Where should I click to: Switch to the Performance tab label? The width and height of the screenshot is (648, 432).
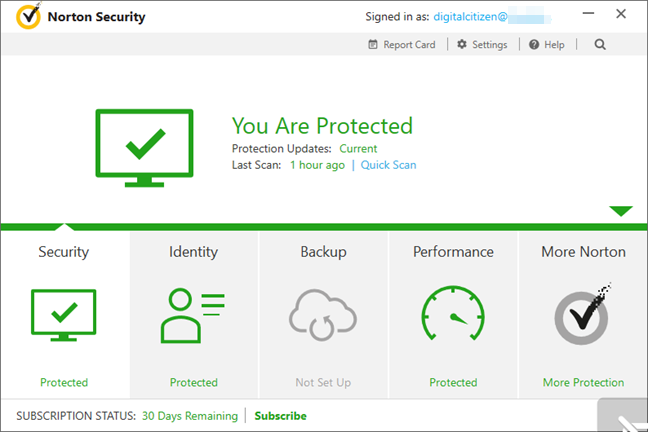click(453, 252)
